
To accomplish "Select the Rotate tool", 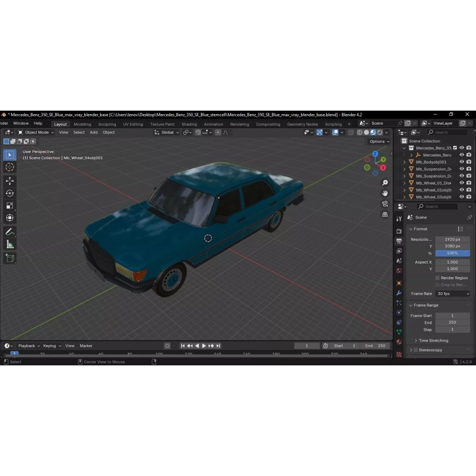I will (10, 193).
